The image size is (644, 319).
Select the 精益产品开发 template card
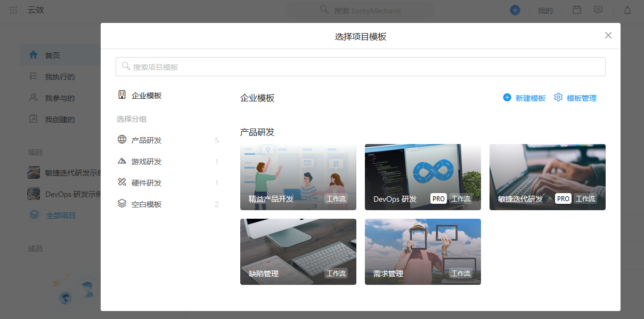[x=298, y=177]
